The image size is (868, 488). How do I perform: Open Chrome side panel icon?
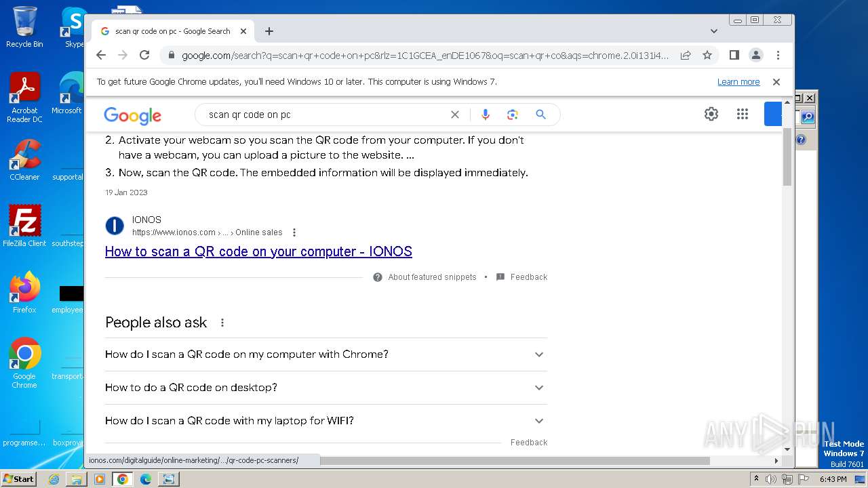click(734, 55)
